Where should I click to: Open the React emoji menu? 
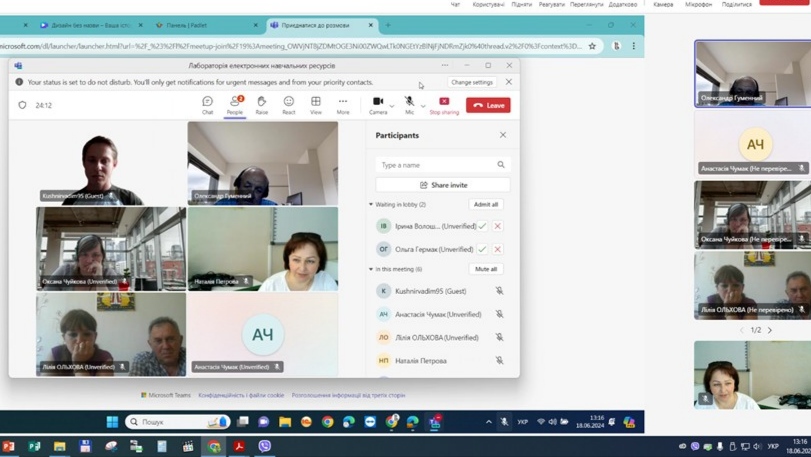click(288, 104)
